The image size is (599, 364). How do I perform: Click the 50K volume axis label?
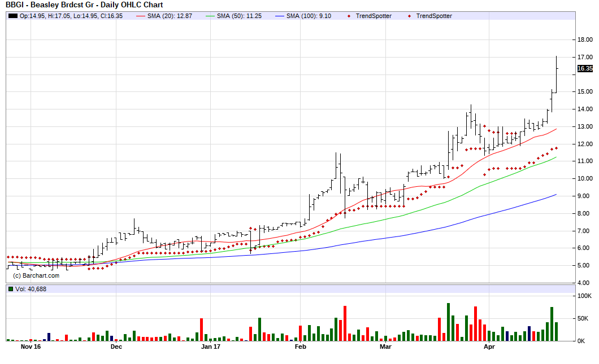(583, 319)
